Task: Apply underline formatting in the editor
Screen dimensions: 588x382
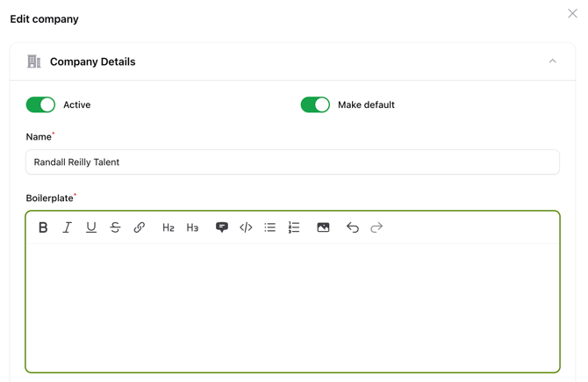Action: pos(91,227)
